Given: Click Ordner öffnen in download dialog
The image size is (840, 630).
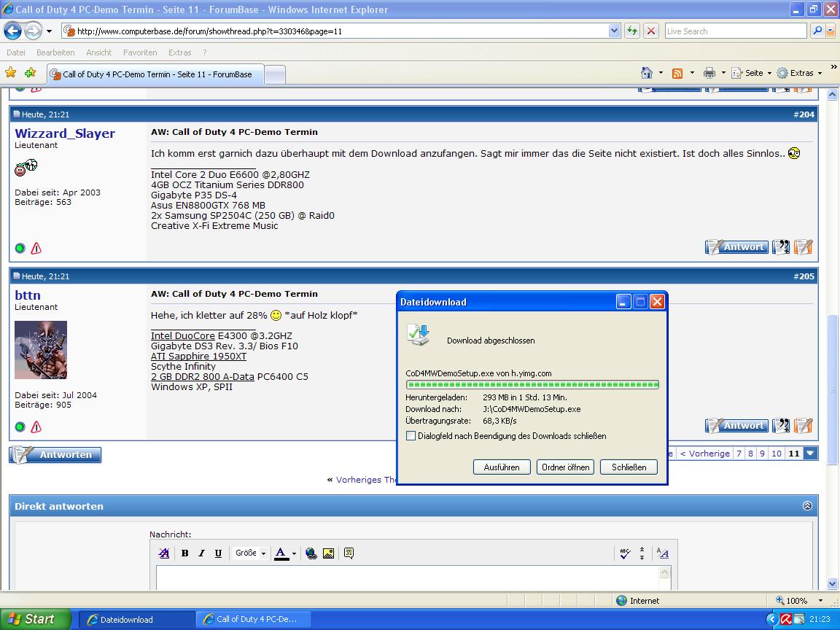Looking at the screenshot, I should pos(565,467).
